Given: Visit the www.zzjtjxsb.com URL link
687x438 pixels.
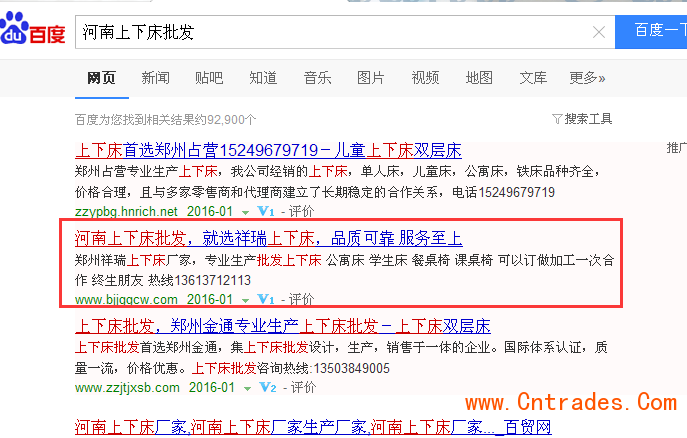Looking at the screenshot, I should (127, 388).
